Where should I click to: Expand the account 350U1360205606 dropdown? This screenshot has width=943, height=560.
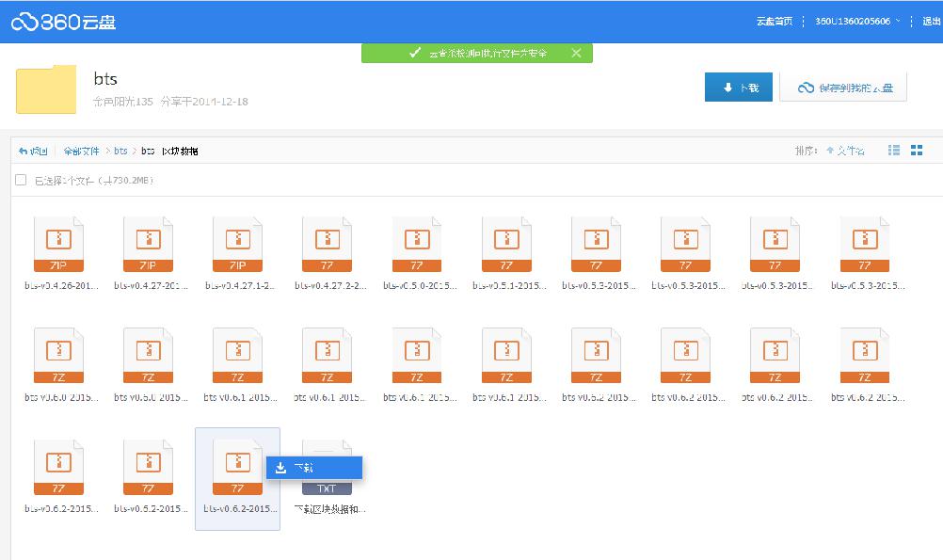[857, 21]
